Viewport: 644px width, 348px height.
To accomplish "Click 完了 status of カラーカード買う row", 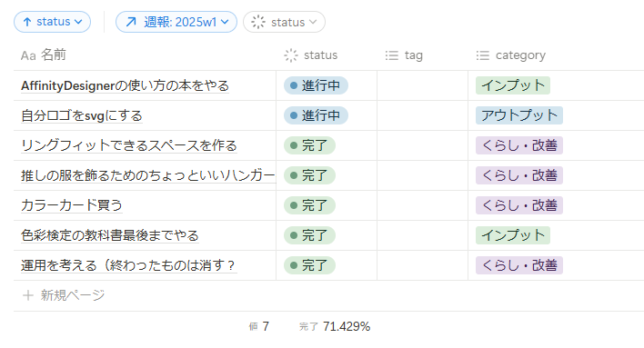I will 309,205.
